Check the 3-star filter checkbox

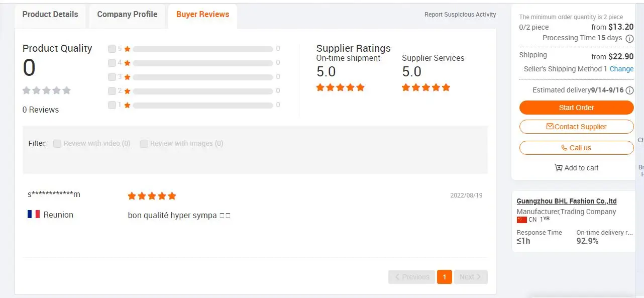coord(112,77)
